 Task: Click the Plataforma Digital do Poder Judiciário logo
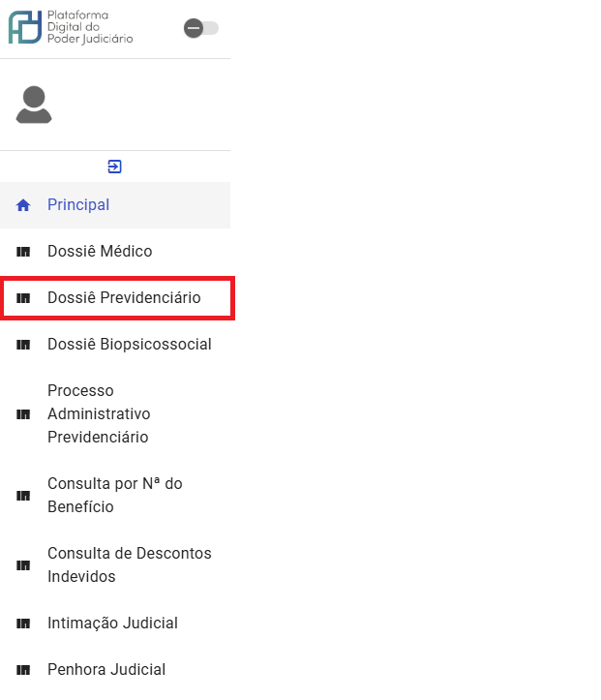pyautogui.click(x=71, y=27)
